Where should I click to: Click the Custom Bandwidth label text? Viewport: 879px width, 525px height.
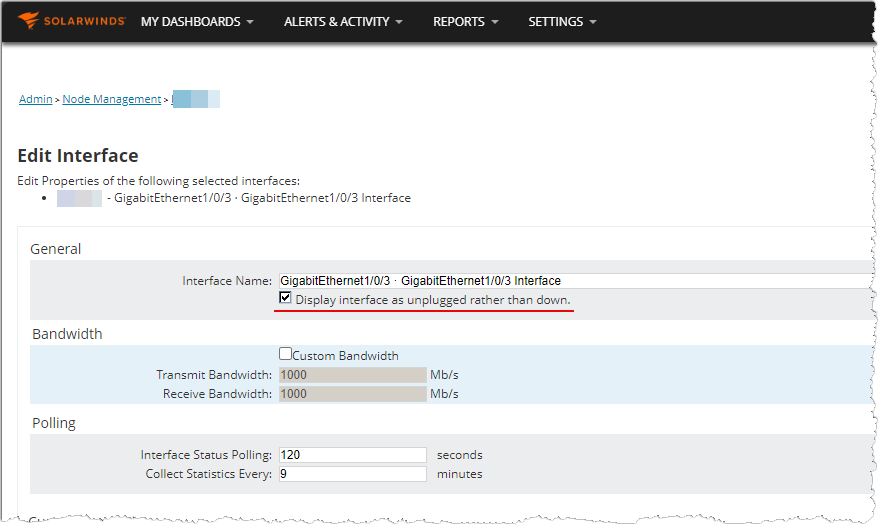[345, 356]
